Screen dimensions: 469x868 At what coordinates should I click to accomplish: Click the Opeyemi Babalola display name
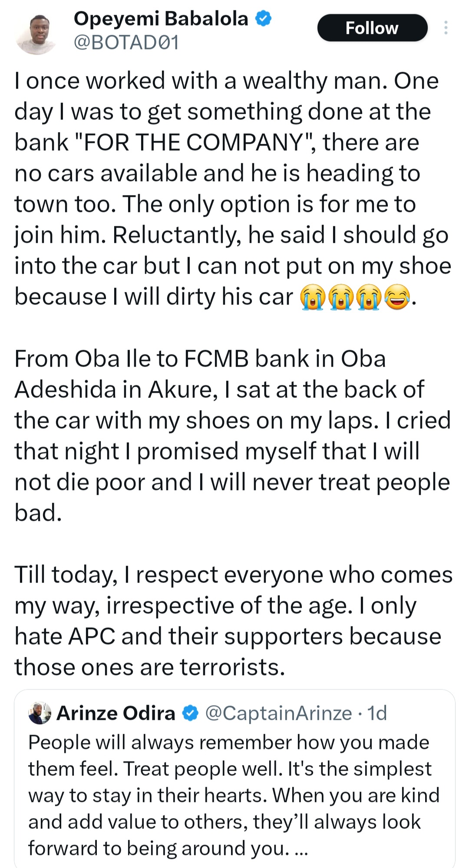pyautogui.click(x=161, y=19)
